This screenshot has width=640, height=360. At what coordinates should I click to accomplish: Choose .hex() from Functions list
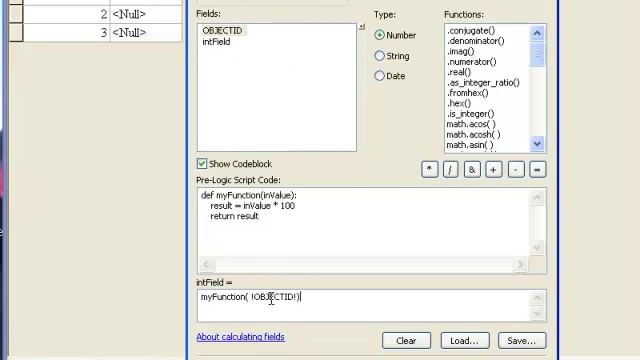459,103
